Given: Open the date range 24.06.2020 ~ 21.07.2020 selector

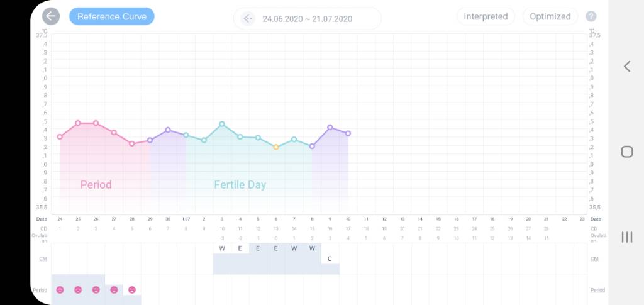Looking at the screenshot, I should [307, 19].
